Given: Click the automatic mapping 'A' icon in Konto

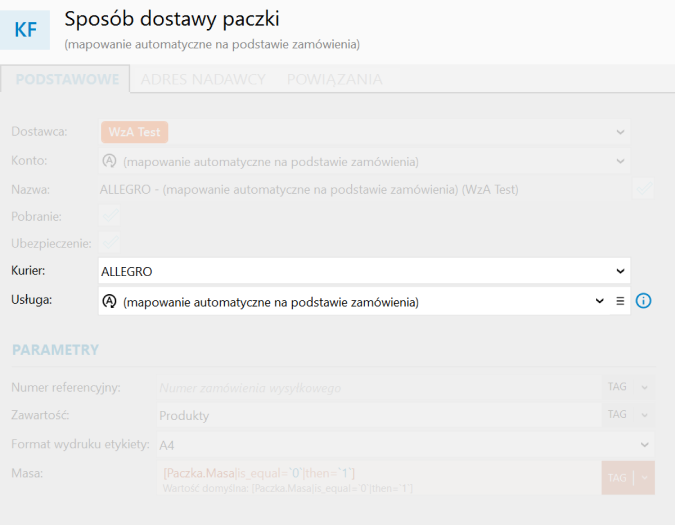Looking at the screenshot, I should click(109, 161).
